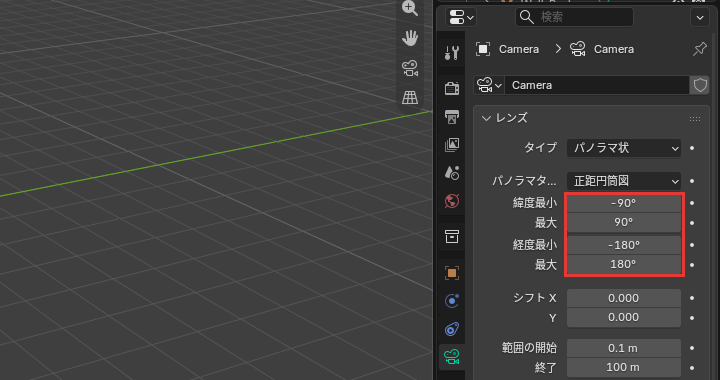Viewport: 720px width, 380px height.
Task: Click the longitude 最大 field showing 180°
Action: [x=624, y=264]
